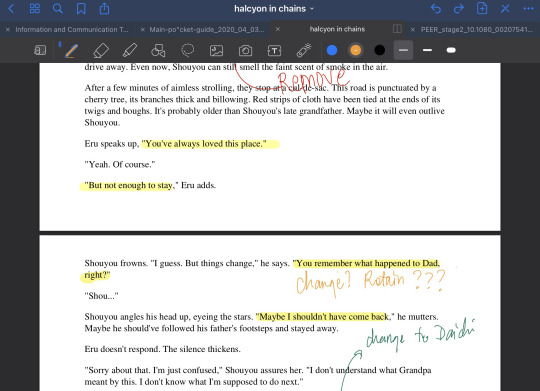Image resolution: width=540 pixels, height=391 pixels.
Task: Undo the last stroke
Action: [436, 9]
